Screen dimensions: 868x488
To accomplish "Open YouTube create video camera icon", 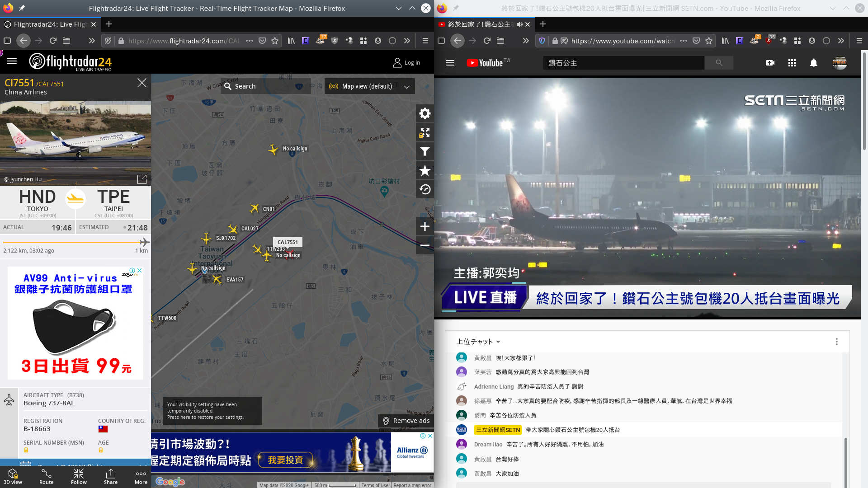I will click(x=770, y=63).
